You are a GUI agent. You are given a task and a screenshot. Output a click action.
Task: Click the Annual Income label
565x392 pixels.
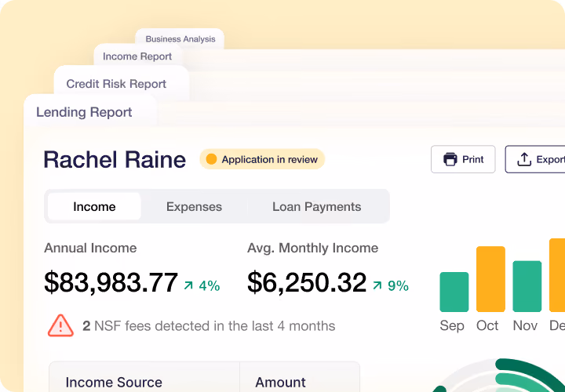coord(90,248)
